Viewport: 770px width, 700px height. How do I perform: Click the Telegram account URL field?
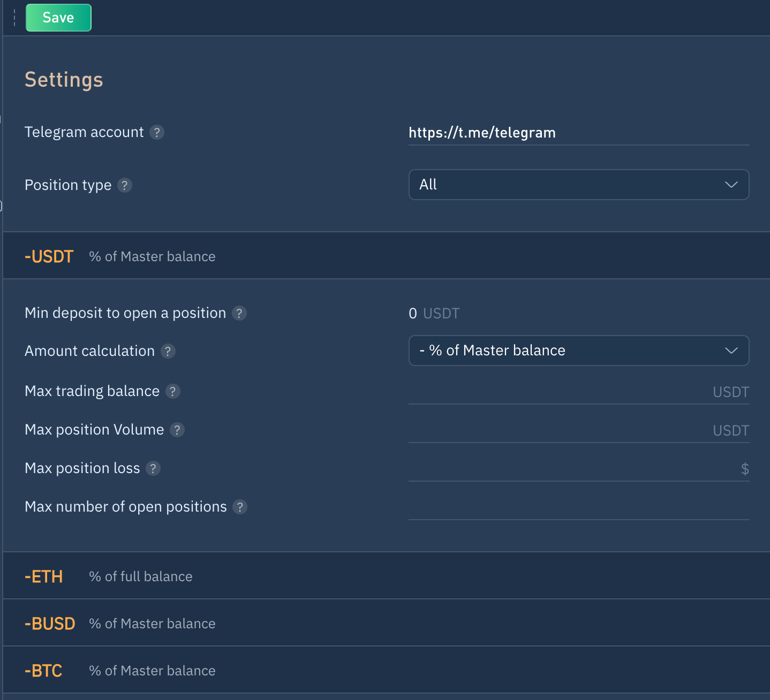pyautogui.click(x=578, y=133)
